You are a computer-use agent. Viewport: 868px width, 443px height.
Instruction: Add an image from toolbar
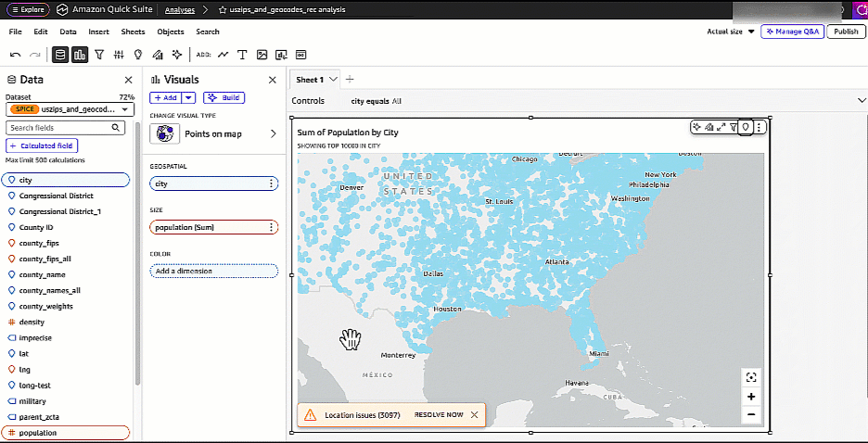[x=262, y=55]
